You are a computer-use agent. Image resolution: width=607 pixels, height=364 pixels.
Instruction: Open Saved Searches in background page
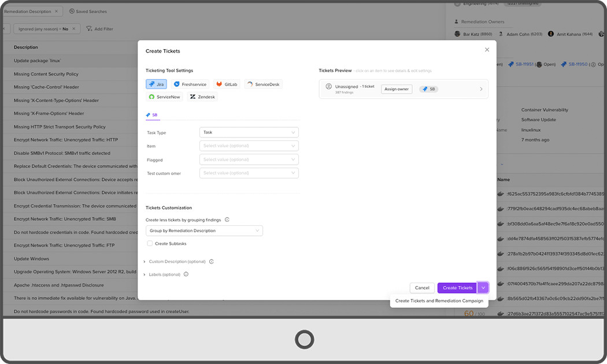pos(88,11)
